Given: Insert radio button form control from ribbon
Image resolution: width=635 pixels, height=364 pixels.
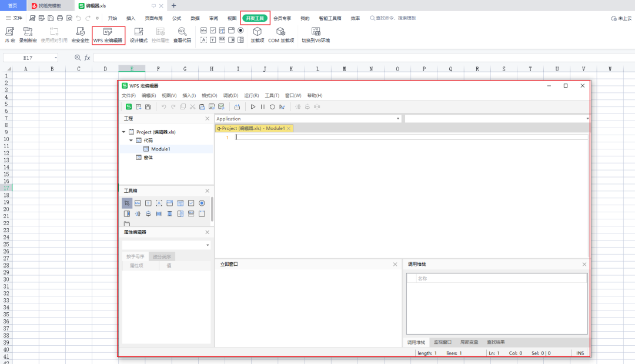Looking at the screenshot, I should (x=240, y=31).
